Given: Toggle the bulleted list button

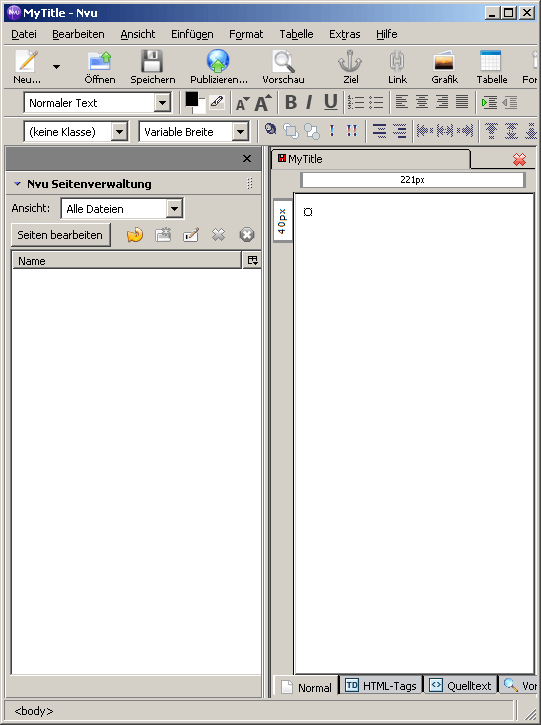Looking at the screenshot, I should tap(376, 102).
